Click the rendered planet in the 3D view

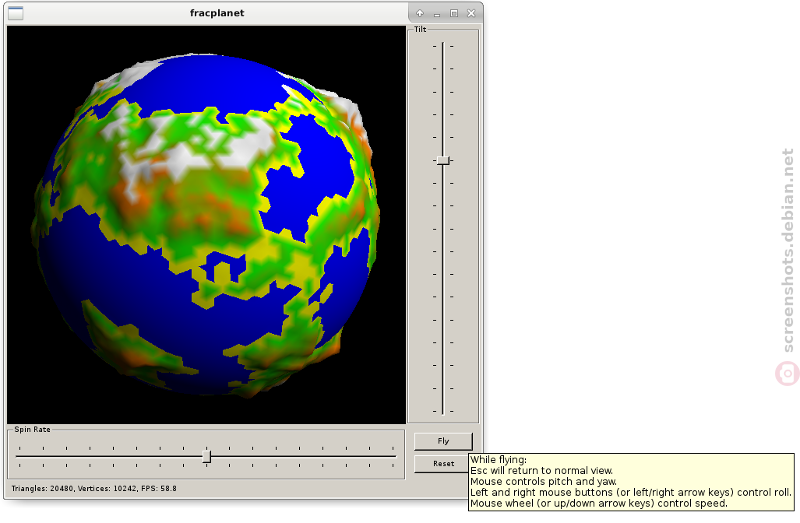pyautogui.click(x=206, y=225)
